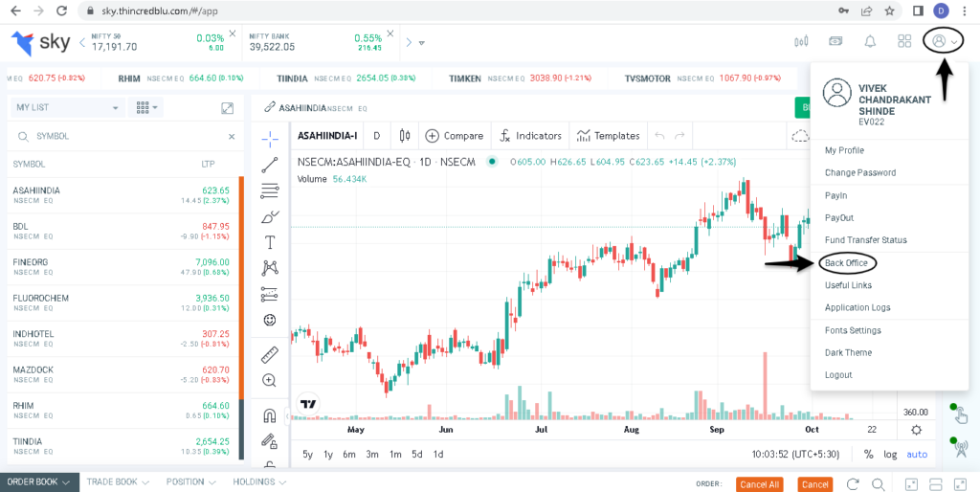
Task: Open chart Templates menu
Action: tap(609, 136)
